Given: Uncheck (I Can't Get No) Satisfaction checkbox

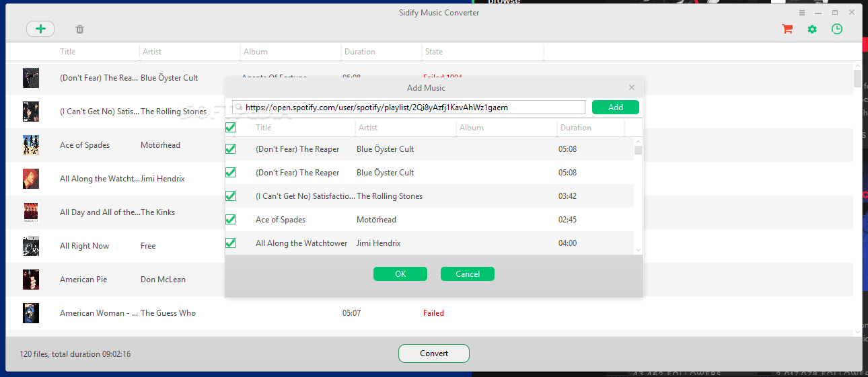Looking at the screenshot, I should point(230,196).
